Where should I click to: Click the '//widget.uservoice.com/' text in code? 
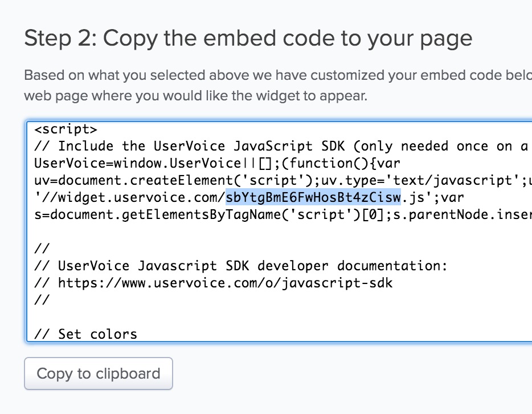coord(130,197)
